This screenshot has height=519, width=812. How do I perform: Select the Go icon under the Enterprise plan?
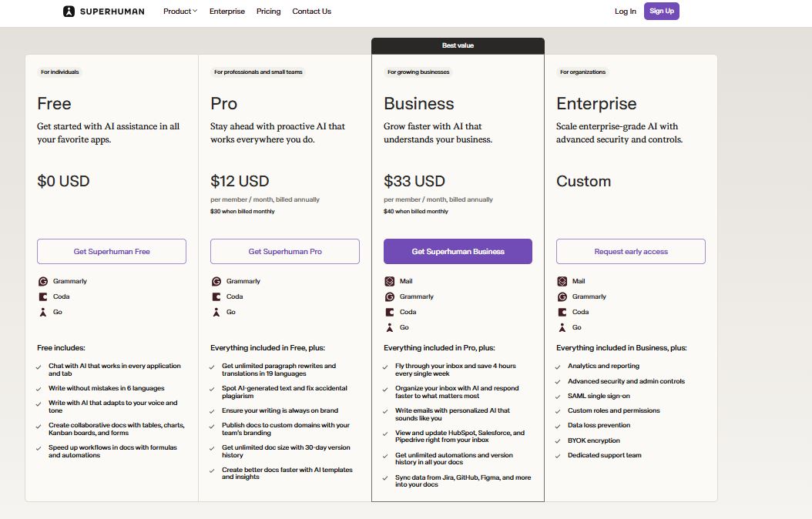tap(563, 327)
